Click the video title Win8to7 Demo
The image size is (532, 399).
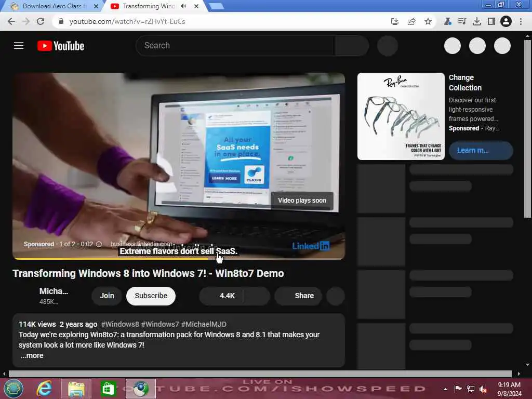coord(148,273)
